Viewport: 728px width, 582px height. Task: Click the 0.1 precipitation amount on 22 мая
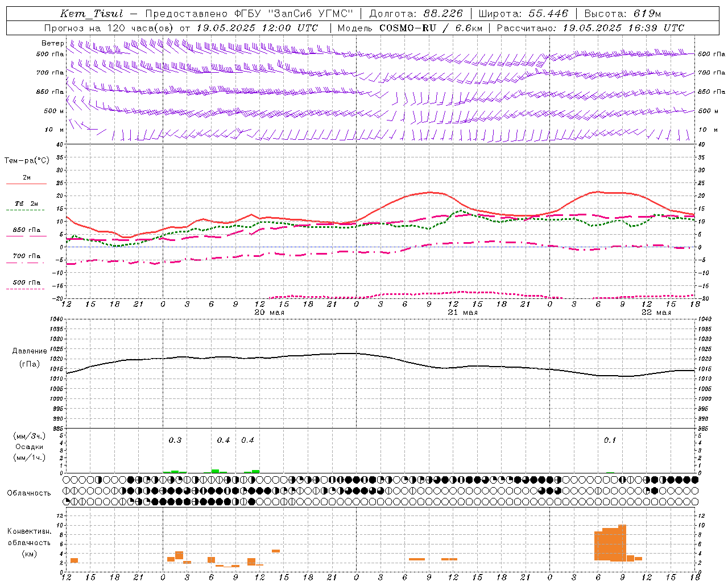point(610,440)
